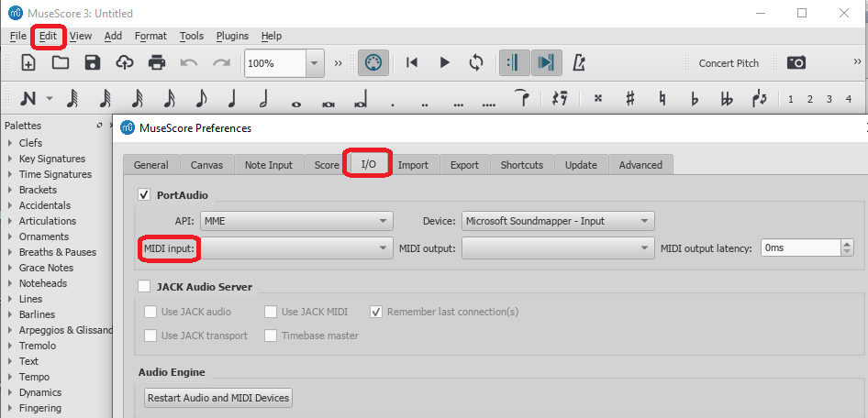Toggle rest input icon
The image size is (868, 418).
[559, 98]
